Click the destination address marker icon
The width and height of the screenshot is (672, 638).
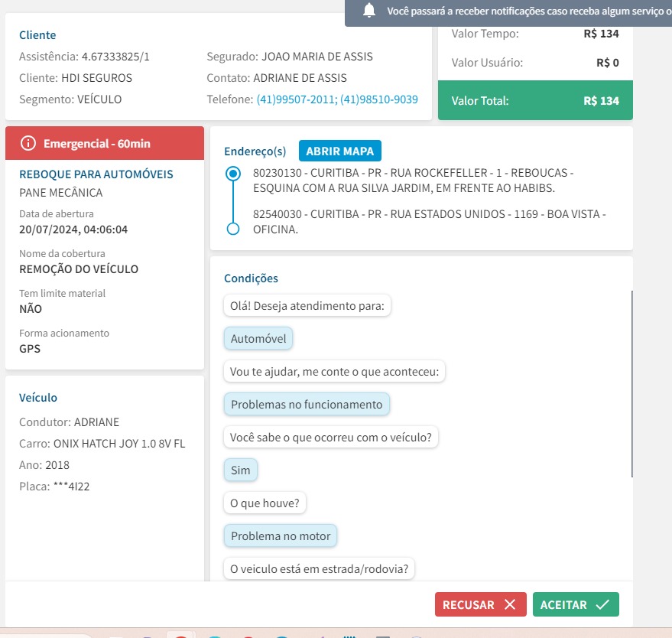pyautogui.click(x=233, y=229)
